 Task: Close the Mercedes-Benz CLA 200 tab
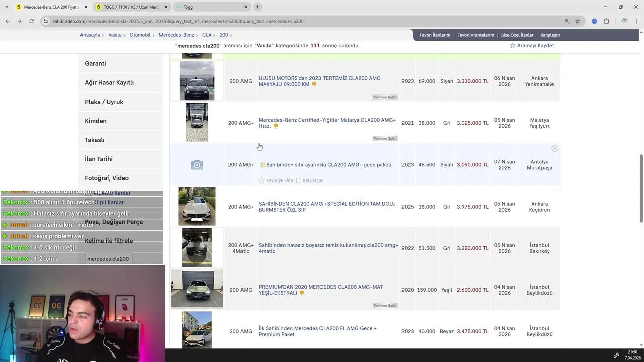pyautogui.click(x=86, y=7)
